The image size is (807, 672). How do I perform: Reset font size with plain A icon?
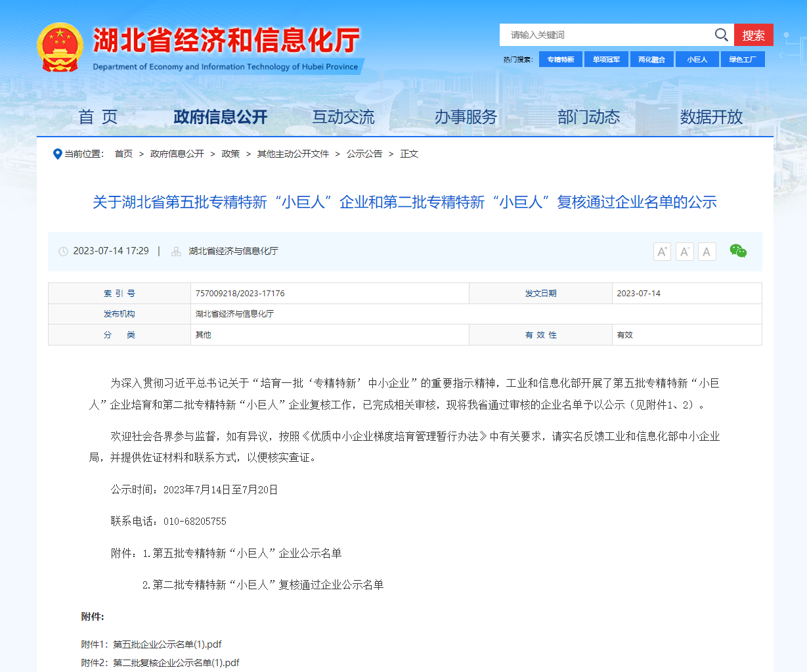point(707,252)
